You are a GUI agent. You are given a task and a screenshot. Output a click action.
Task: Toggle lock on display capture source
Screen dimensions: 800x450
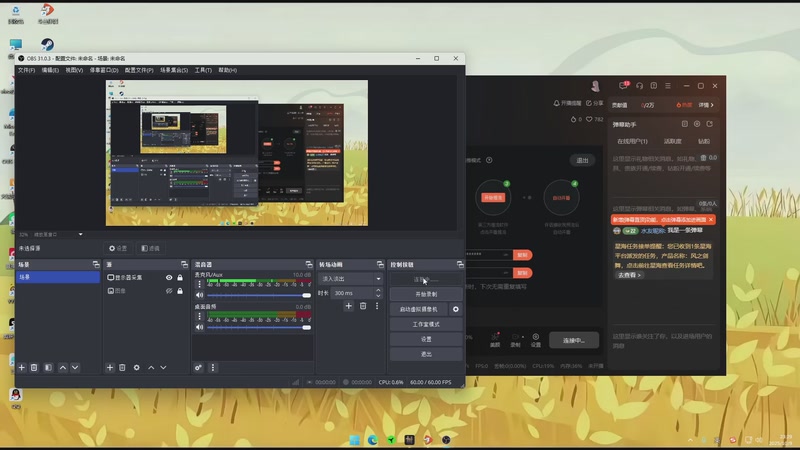pyautogui.click(x=180, y=278)
